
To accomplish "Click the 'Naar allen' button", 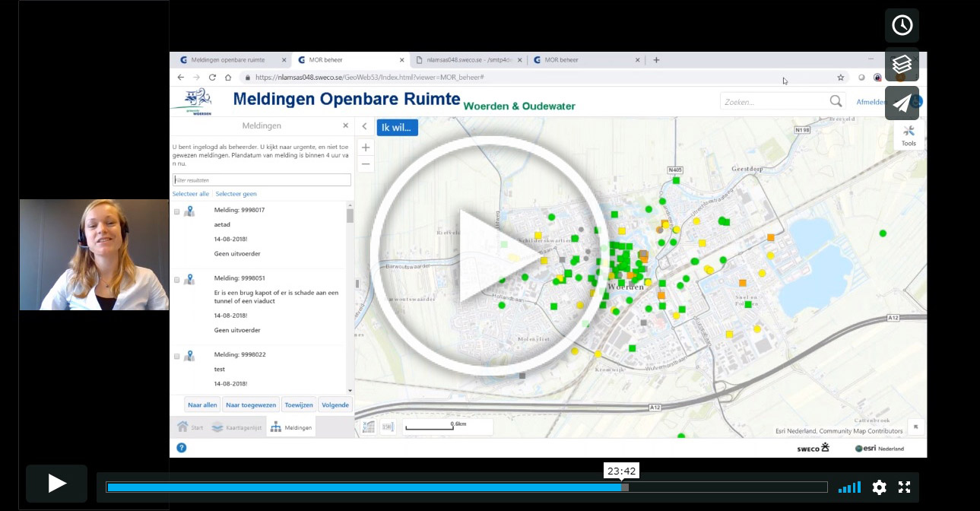I will (x=202, y=405).
